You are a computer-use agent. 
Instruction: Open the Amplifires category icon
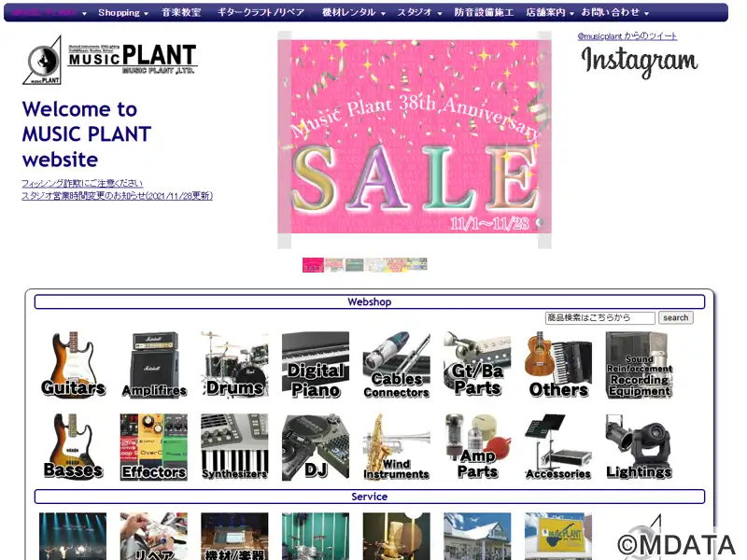click(154, 364)
